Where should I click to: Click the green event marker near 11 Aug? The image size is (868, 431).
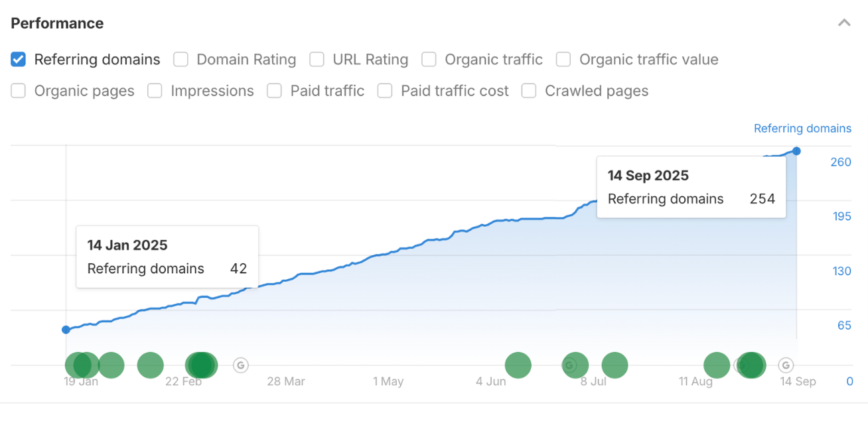[x=716, y=365]
